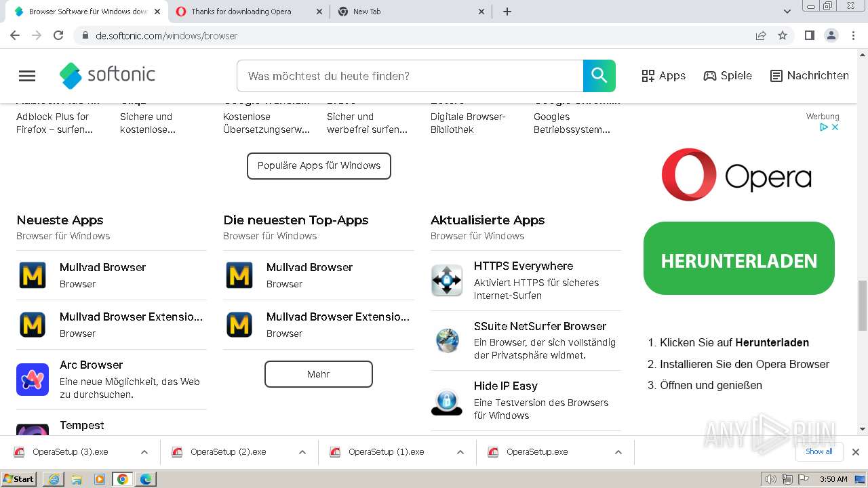Expand options for OperaSetup (1).exe download
This screenshot has width=868, height=488.
[460, 452]
